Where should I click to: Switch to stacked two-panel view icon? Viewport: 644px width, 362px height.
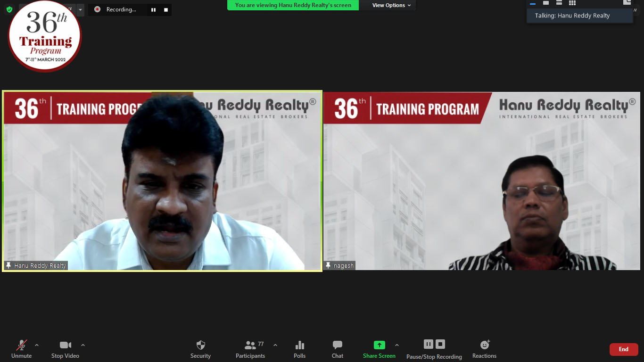[559, 3]
